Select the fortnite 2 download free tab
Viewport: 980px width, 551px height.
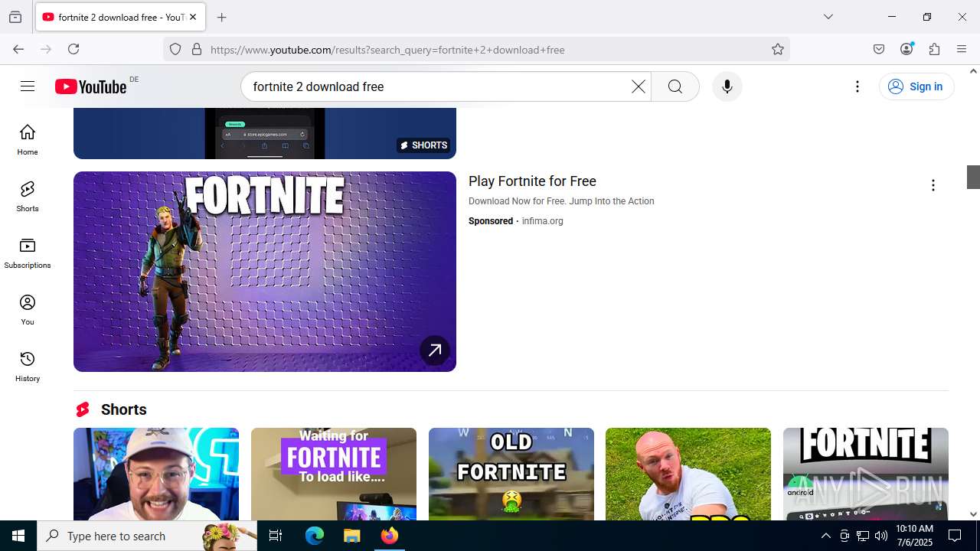click(120, 17)
